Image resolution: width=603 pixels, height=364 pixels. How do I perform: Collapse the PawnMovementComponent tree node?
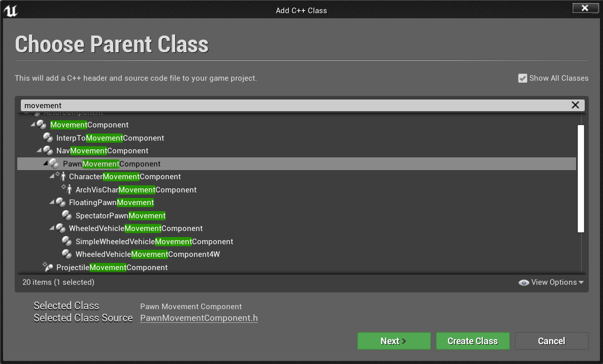coord(46,163)
